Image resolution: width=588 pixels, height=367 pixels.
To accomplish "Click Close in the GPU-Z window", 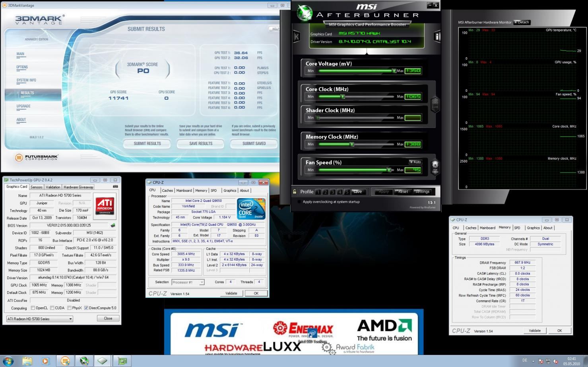I will (108, 318).
